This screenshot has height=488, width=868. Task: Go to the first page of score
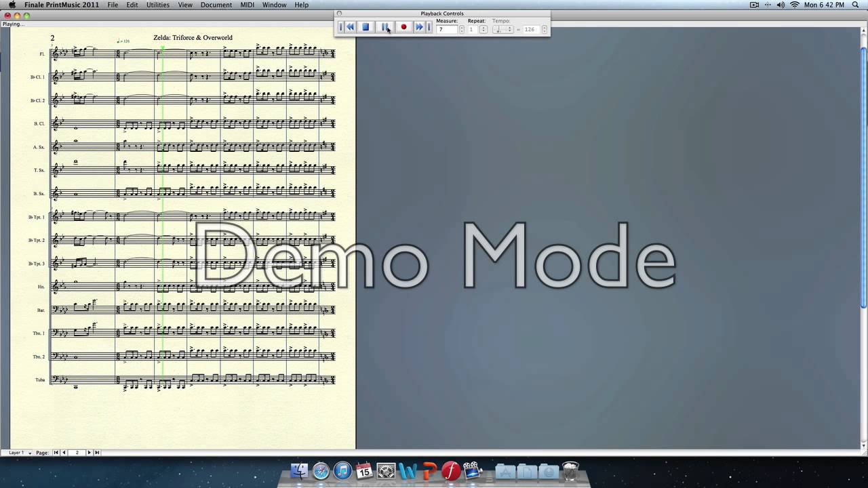coord(56,453)
